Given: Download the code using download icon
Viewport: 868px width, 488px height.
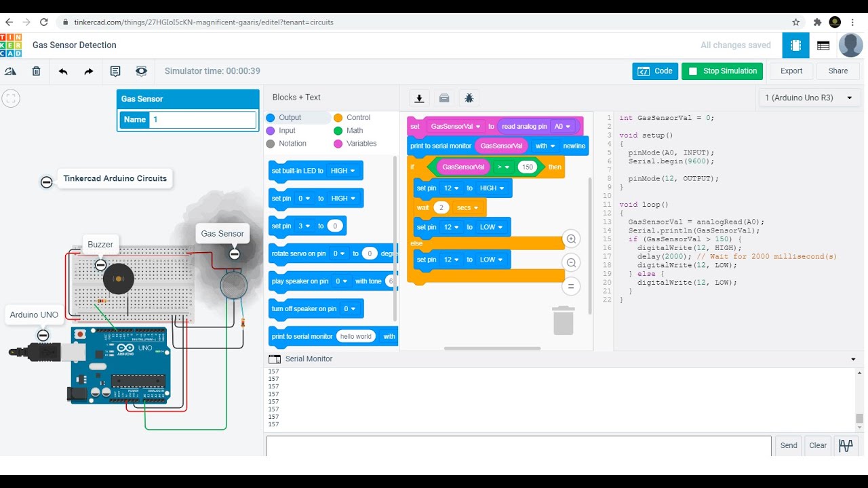Looking at the screenshot, I should pyautogui.click(x=419, y=98).
